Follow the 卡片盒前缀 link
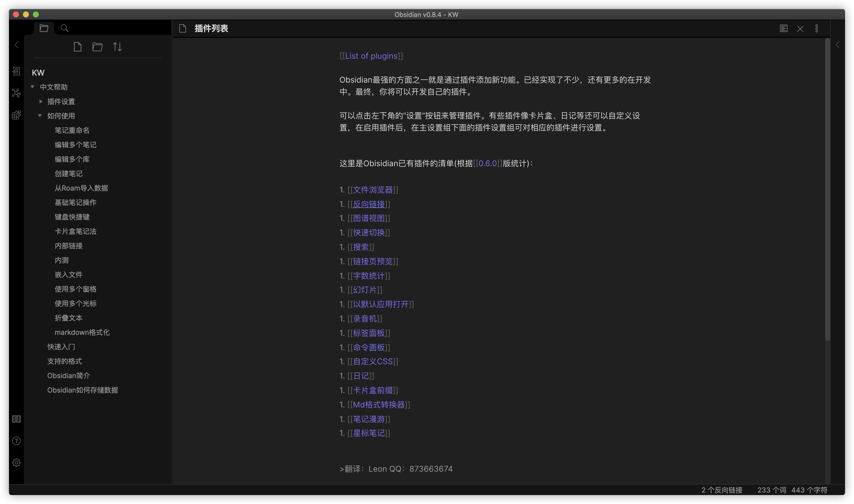 pyautogui.click(x=373, y=391)
